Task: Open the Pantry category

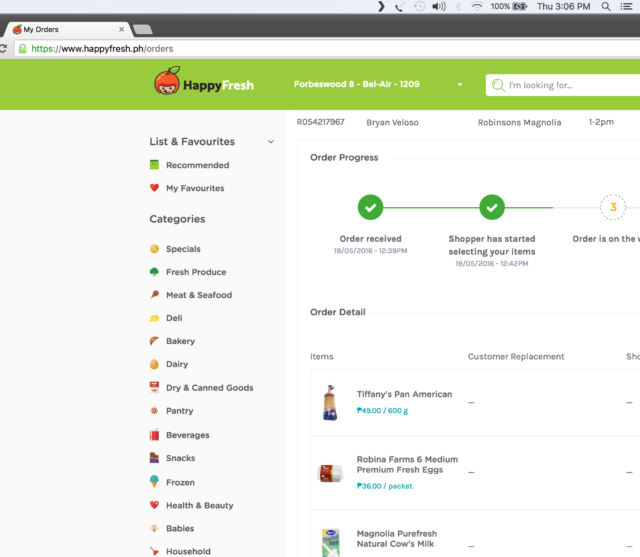Action: click(x=180, y=411)
